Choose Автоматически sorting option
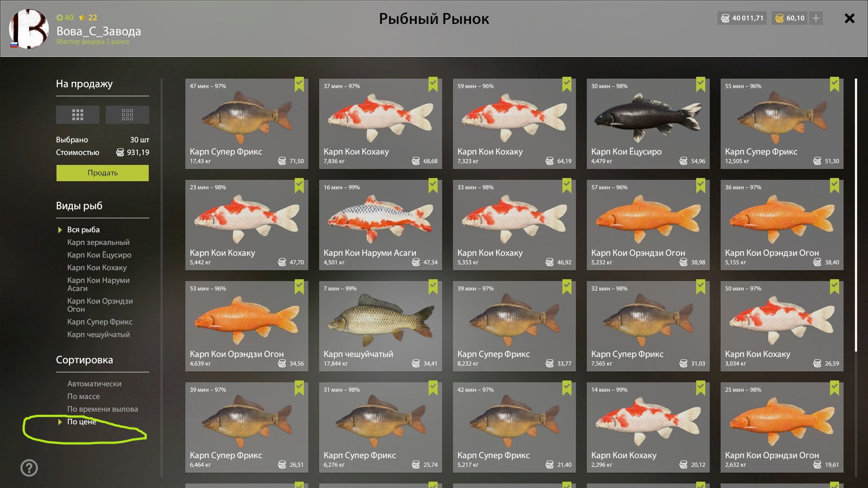This screenshot has width=868, height=488. tap(94, 384)
